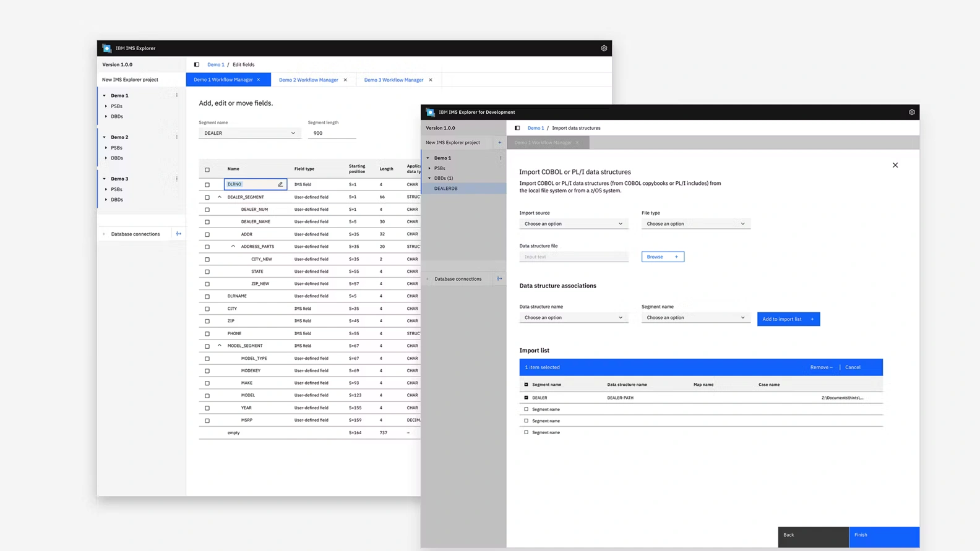Open the File type dropdown
This screenshot has width=980, height=551.
[696, 224]
